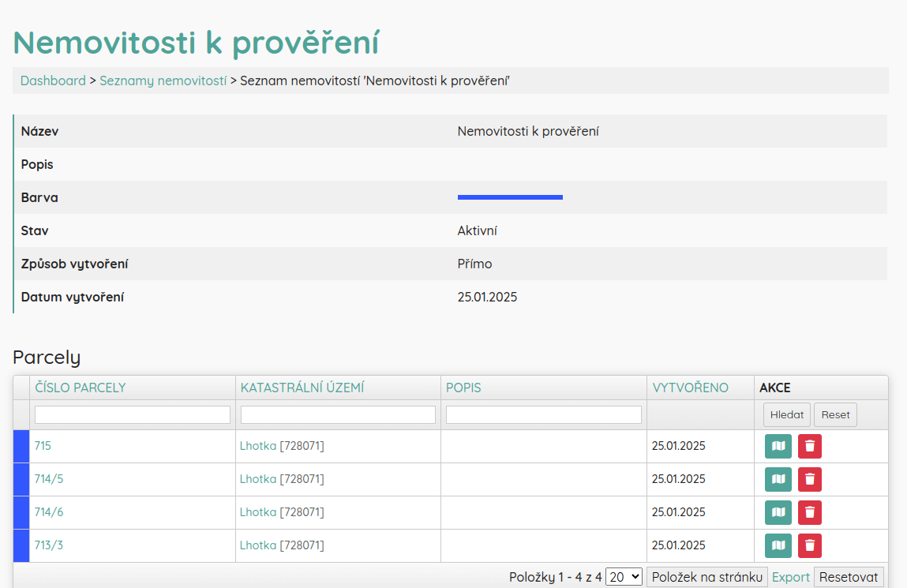Open the items-per-page dropdown

624,577
